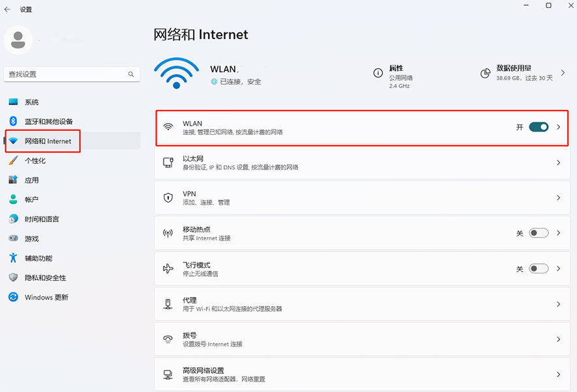Enable the 移动热点 toggle switch
Screen dimensions: 577x392
pos(539,233)
